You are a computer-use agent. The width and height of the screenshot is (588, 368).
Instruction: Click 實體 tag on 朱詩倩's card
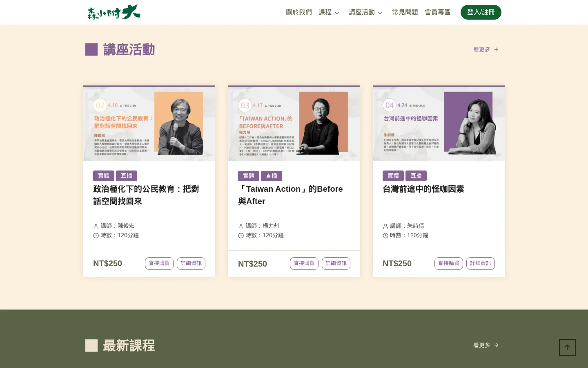393,176
